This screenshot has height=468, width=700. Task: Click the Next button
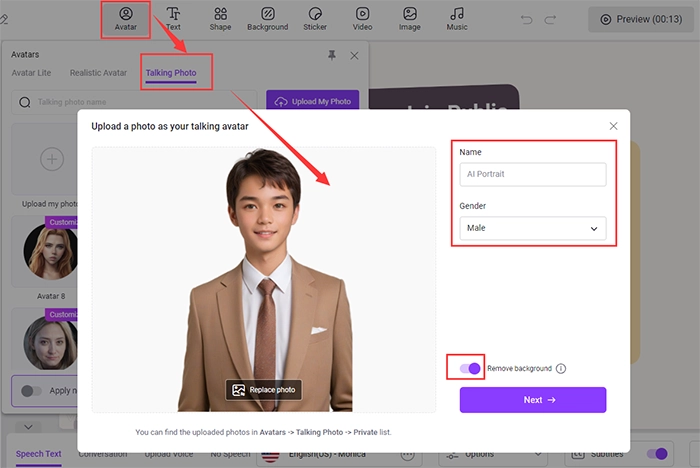532,400
